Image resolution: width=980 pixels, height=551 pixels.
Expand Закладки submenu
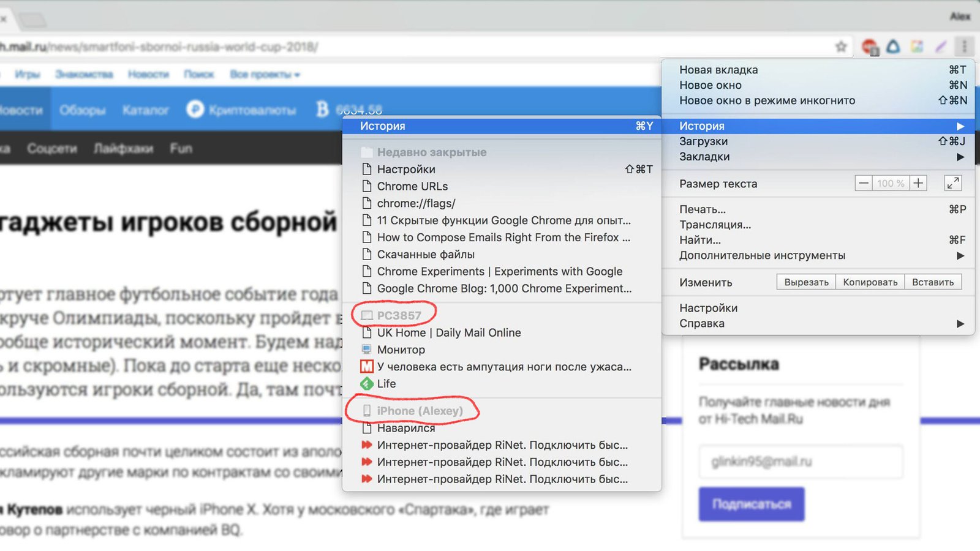818,157
